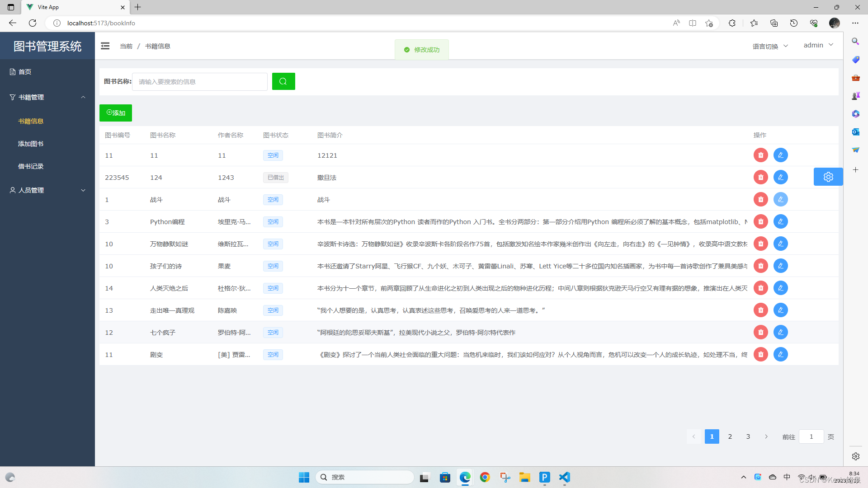Edit the 人类灭绝之后 book entry
Viewport: 868px width, 488px height.
[781, 288]
